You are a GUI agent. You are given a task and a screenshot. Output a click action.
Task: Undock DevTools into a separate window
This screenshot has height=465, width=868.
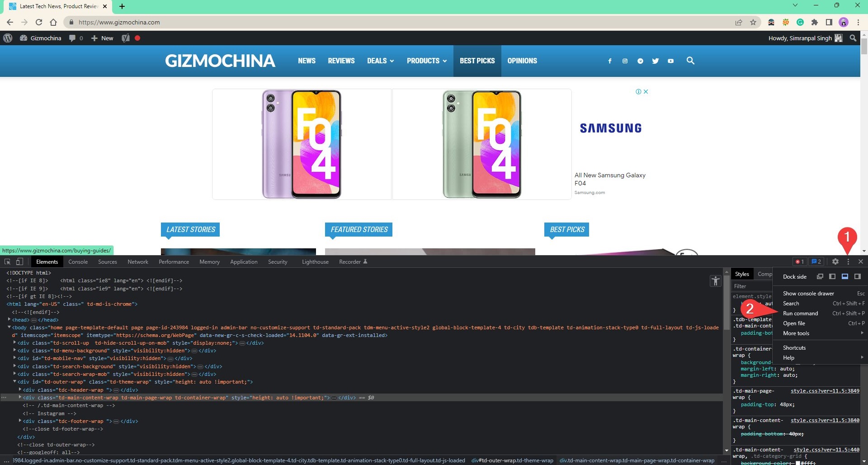click(820, 276)
